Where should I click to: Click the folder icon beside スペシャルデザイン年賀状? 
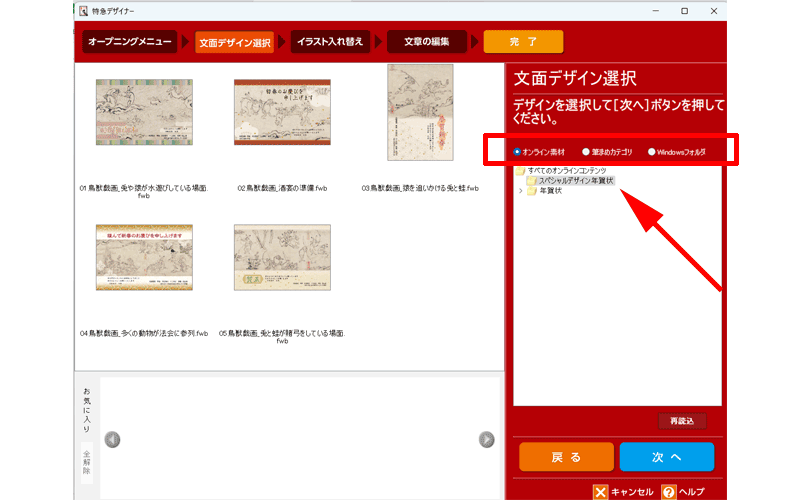(x=532, y=181)
